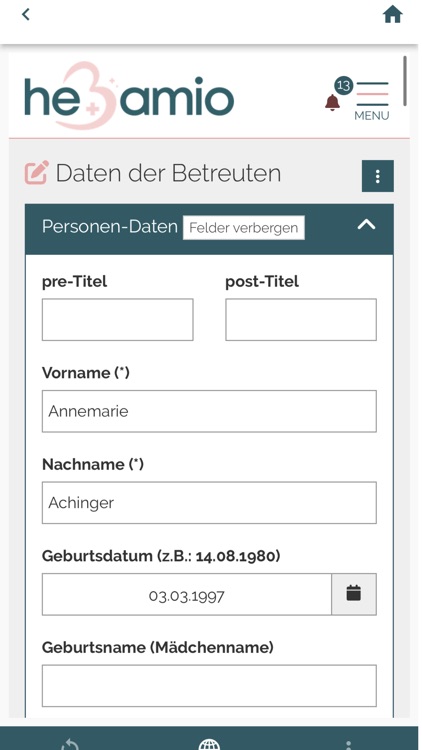Tap the refresh icon in bottom bar

tap(70, 744)
